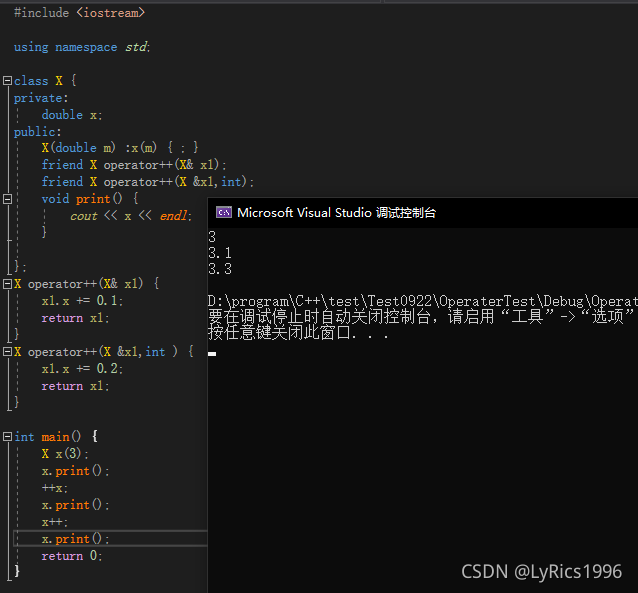Click the 'private:' access specifier

[x=41, y=98]
